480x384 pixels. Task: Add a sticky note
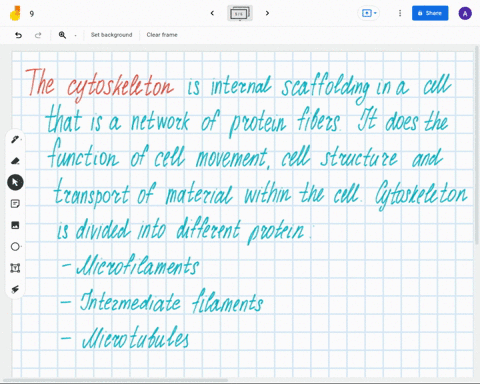click(x=15, y=204)
